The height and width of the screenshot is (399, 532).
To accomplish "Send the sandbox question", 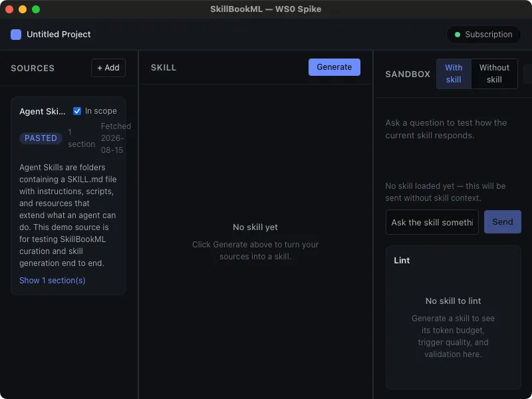I will click(x=503, y=222).
